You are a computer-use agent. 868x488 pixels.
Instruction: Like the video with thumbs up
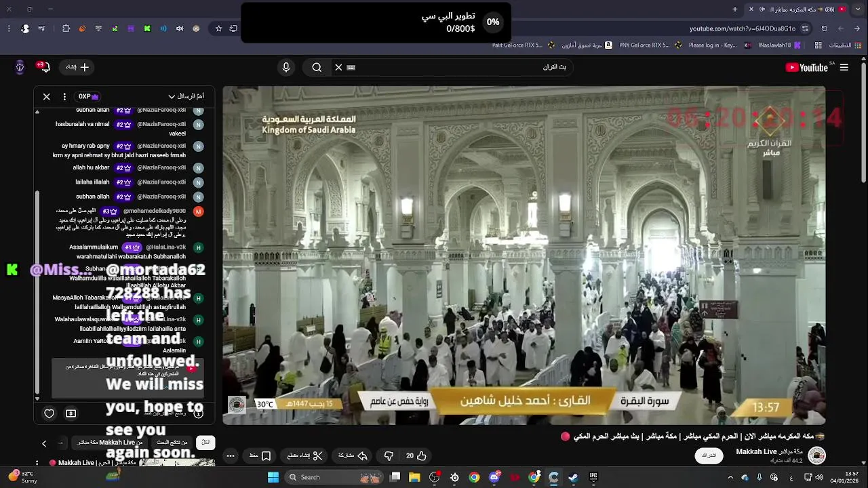pyautogui.click(x=416, y=456)
